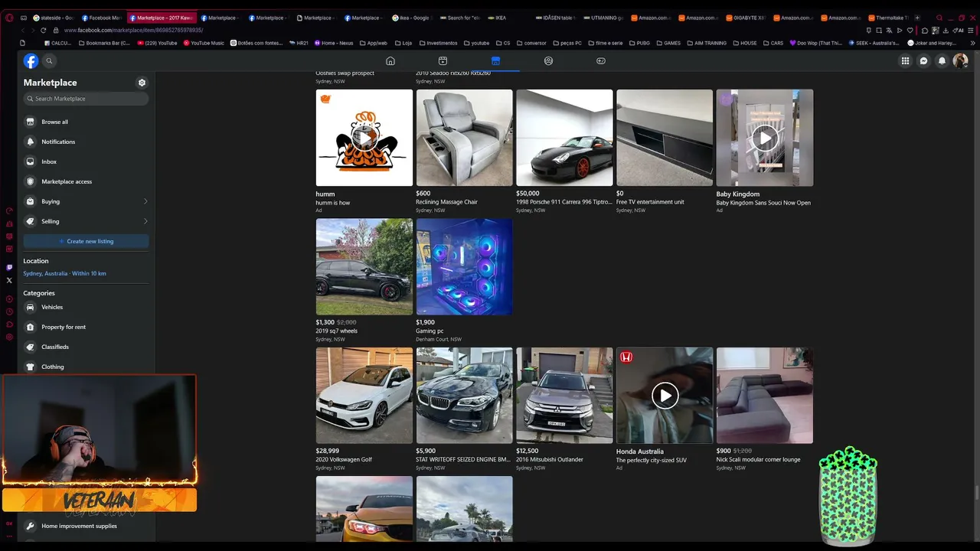Screen dimensions: 980x551
Task: Click Create new listing button
Action: pyautogui.click(x=86, y=241)
